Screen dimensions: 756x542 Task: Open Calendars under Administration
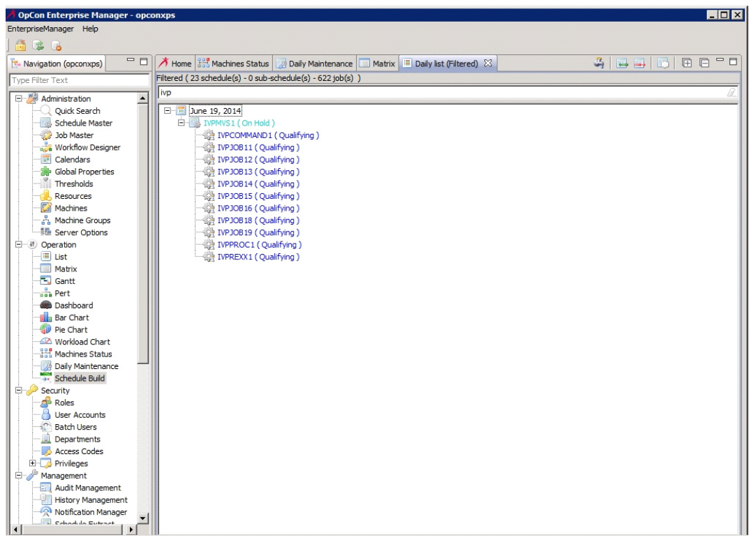[73, 160]
